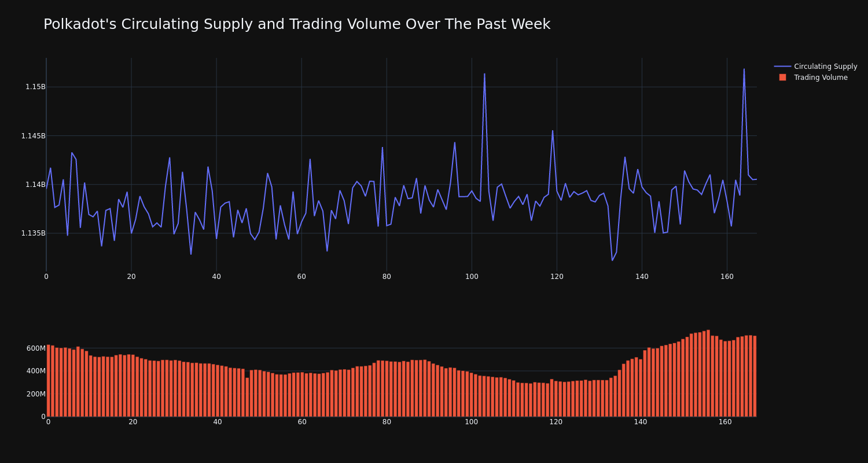
Task: Click the 1.135B y-axis label
Action: coord(33,233)
